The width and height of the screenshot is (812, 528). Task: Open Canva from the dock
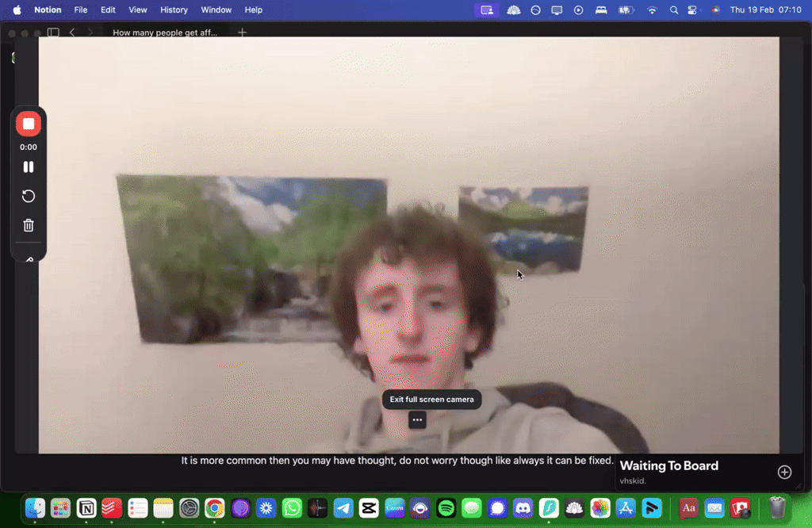point(395,508)
